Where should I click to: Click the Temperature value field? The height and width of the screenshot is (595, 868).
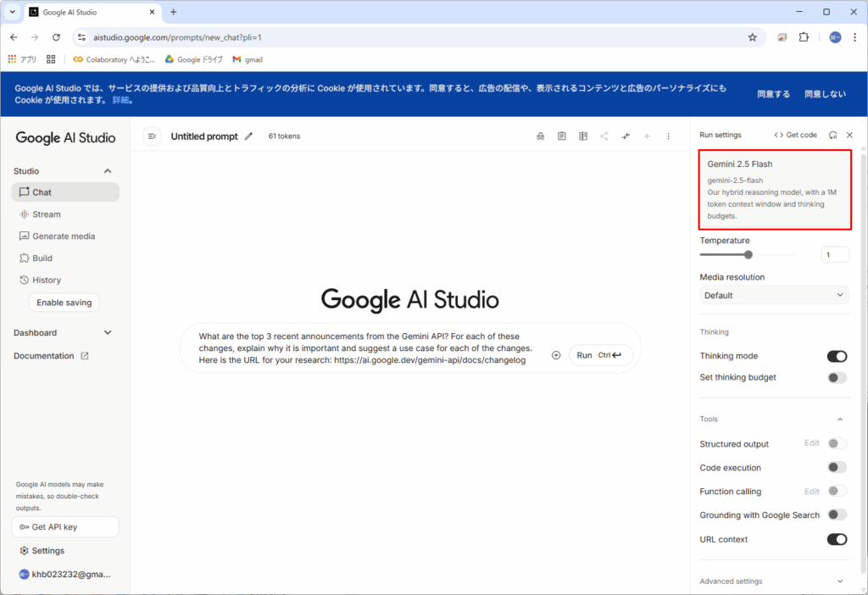tap(835, 254)
